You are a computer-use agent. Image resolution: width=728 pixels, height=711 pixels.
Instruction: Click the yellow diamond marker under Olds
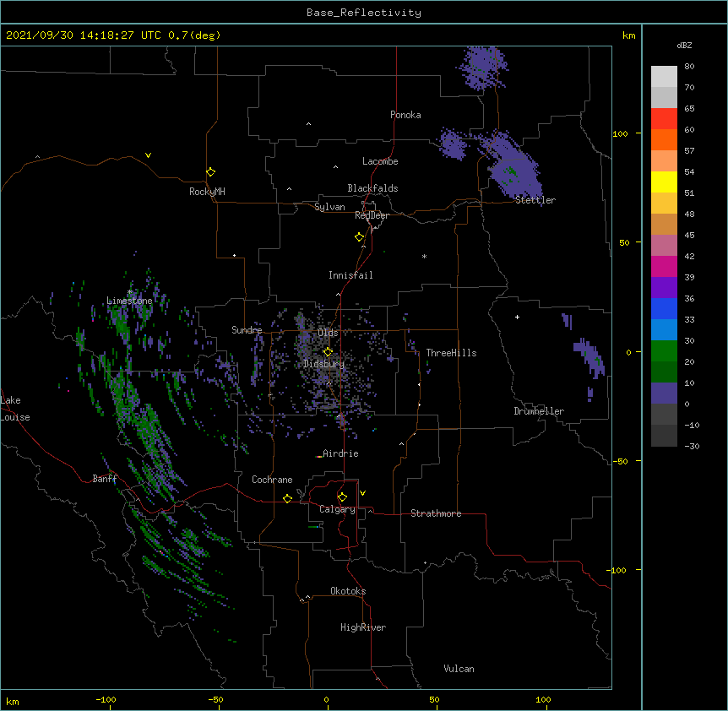(x=328, y=351)
